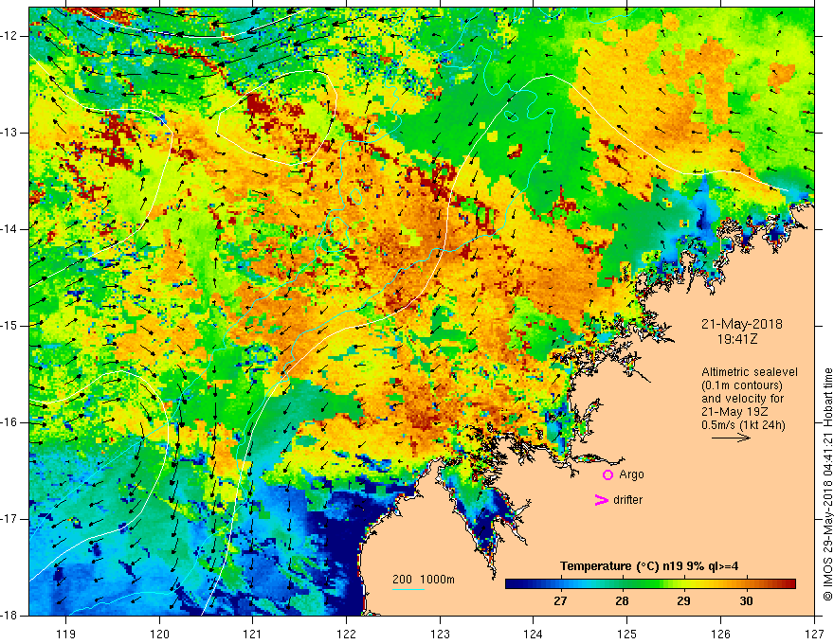834x644 pixels.
Task: Click the longitude axis label '121'
Action: click(x=253, y=634)
